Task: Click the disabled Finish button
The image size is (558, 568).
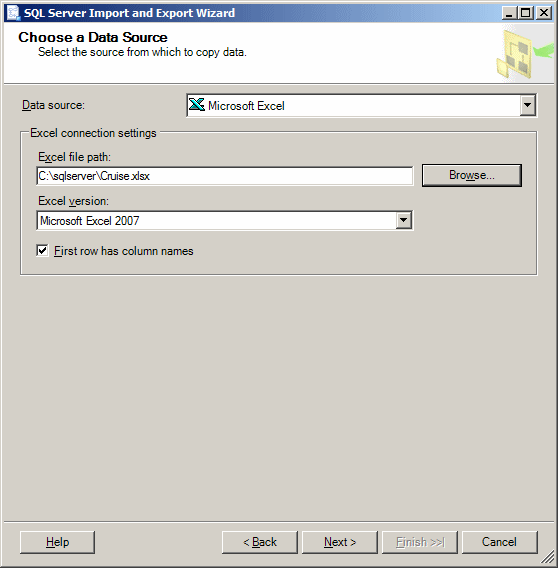Action: 420,542
